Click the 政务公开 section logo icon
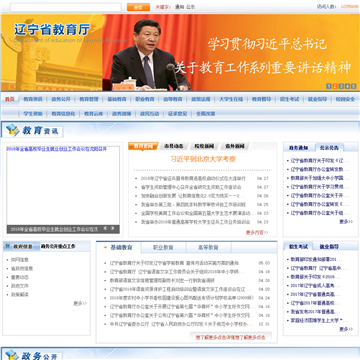The height and width of the screenshot is (360, 360). tap(12, 355)
